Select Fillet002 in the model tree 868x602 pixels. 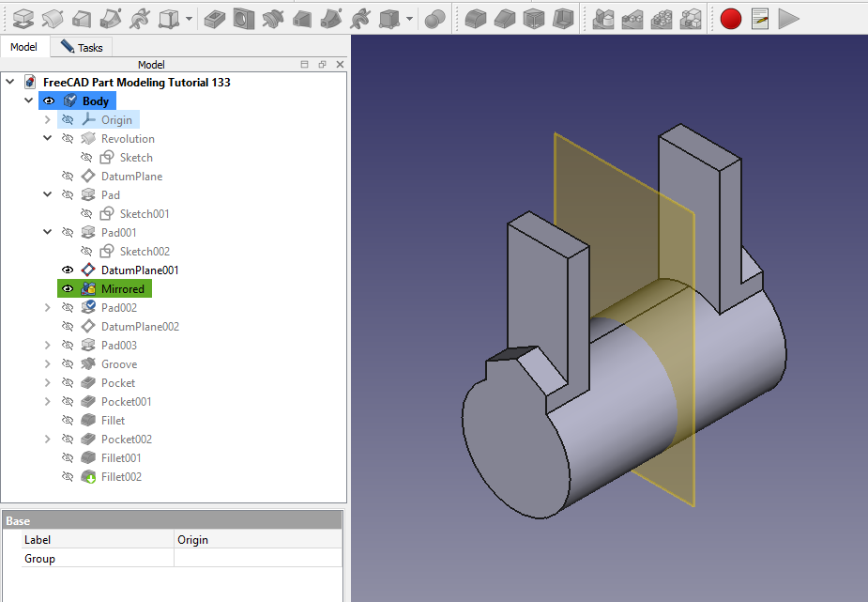tap(121, 477)
